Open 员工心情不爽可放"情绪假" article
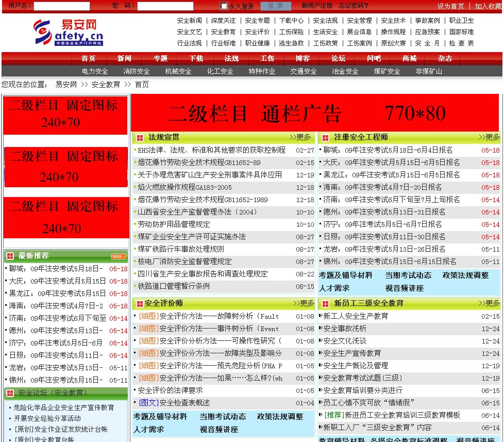Screen dimensions: 504x442 click(369, 403)
